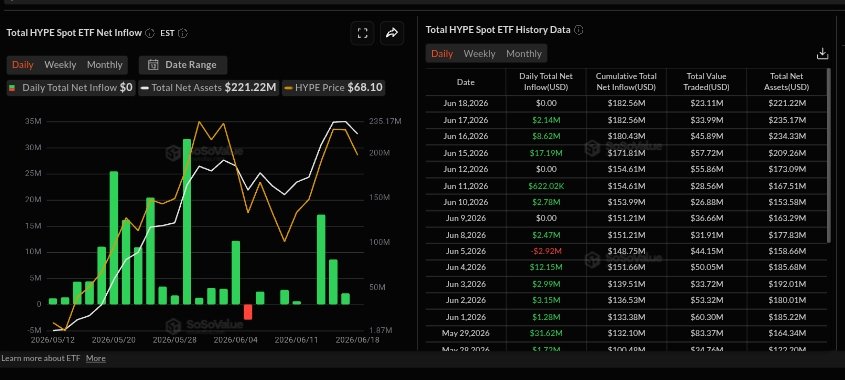Viewport: 845px width, 380px height.
Task: Click the $44.15M value traded cell
Action: 707,251
